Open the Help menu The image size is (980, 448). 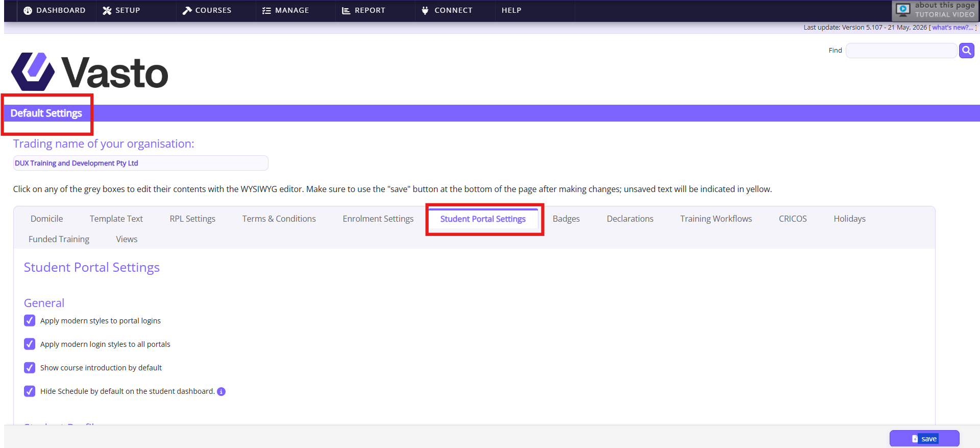pyautogui.click(x=511, y=10)
